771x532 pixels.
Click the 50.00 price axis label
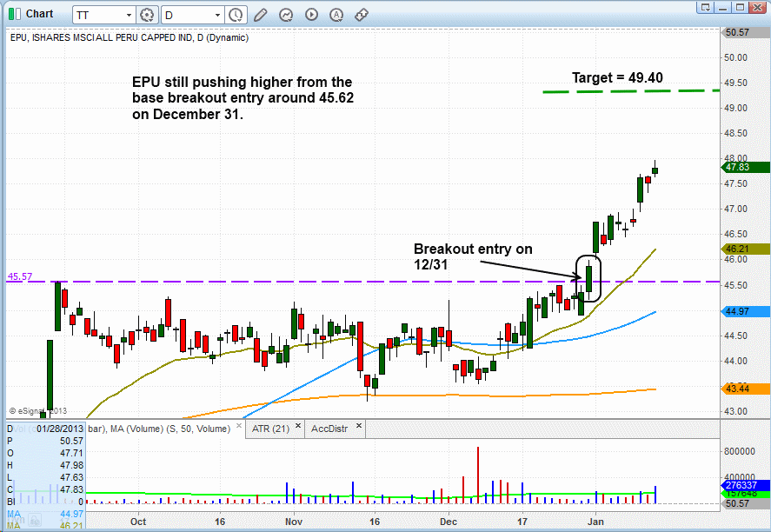point(735,57)
